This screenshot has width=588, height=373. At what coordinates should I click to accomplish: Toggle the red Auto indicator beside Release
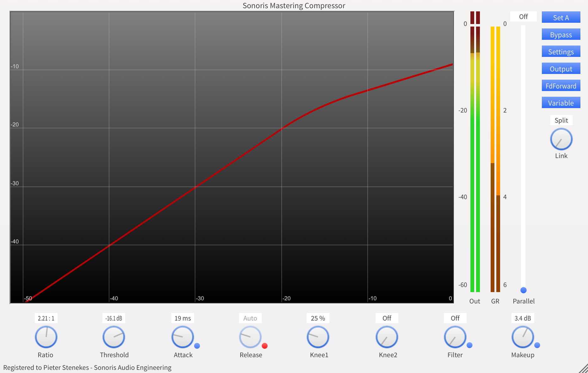point(265,346)
